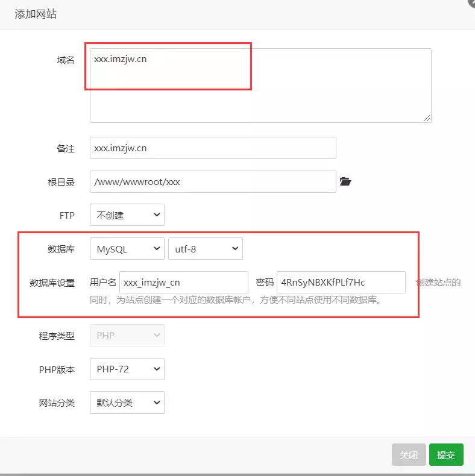Screen dimensions: 475x476
Task: Open the PHP-72 version dropdown
Action: coord(127,369)
